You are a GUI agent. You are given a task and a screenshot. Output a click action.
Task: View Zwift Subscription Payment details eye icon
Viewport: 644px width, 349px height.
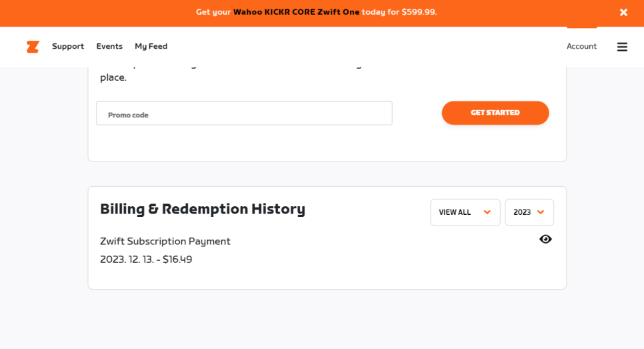pos(545,240)
